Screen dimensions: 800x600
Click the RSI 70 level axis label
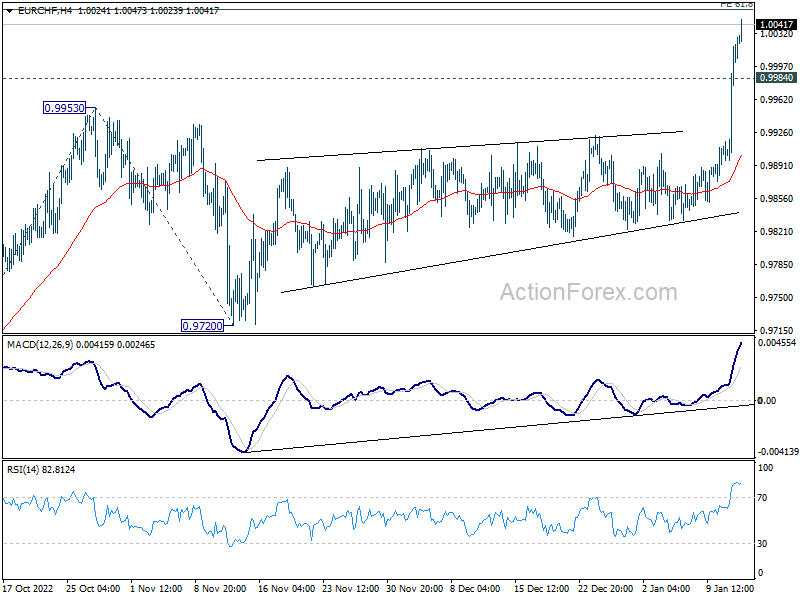[762, 497]
